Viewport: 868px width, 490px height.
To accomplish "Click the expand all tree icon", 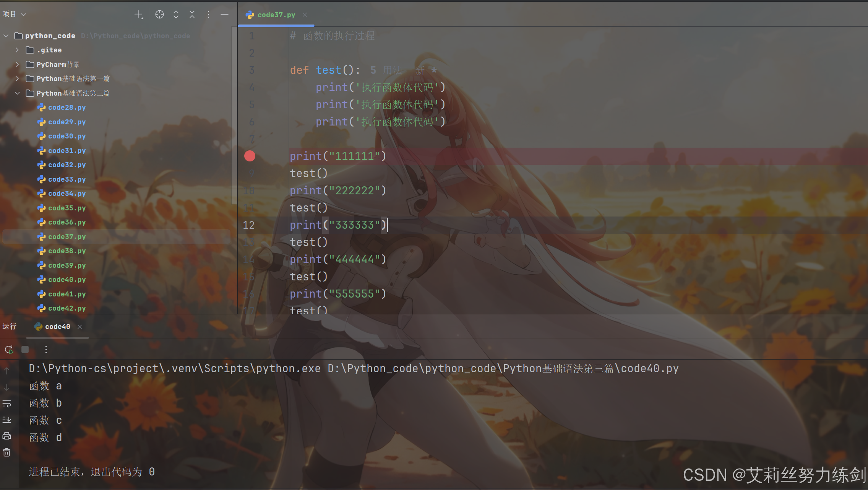I will (x=176, y=15).
